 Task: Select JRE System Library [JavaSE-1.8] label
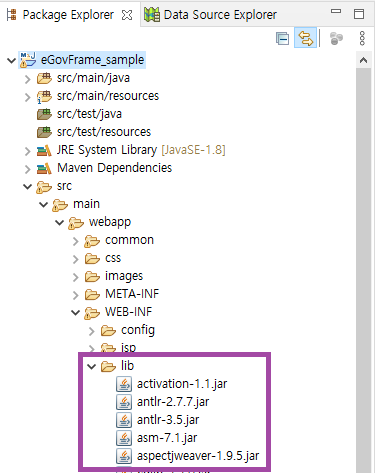coord(141,150)
